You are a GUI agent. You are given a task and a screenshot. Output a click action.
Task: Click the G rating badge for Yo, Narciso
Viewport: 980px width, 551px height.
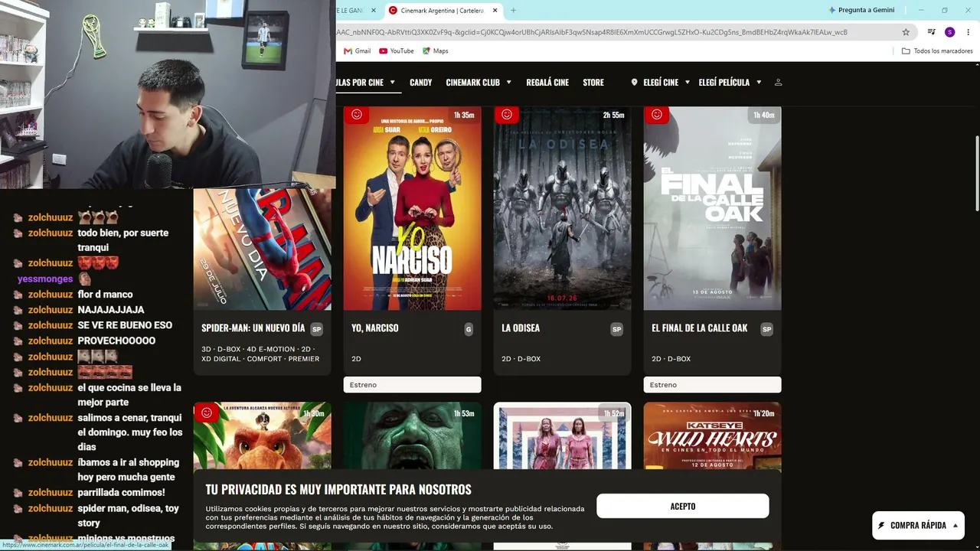click(x=469, y=329)
